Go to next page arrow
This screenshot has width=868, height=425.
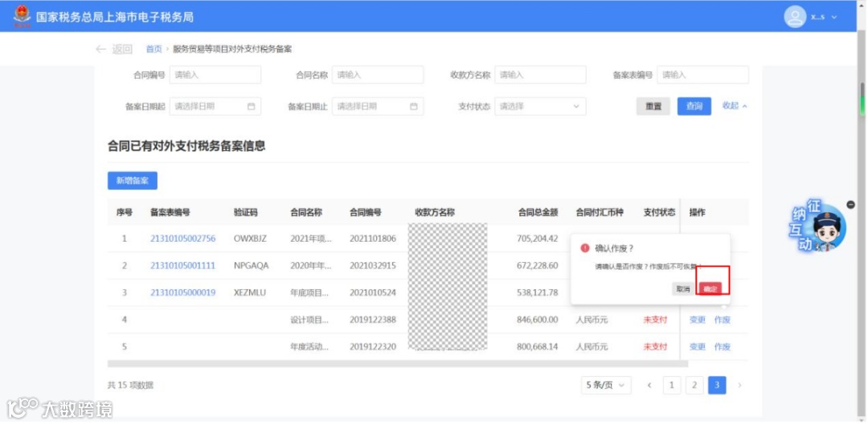(739, 385)
